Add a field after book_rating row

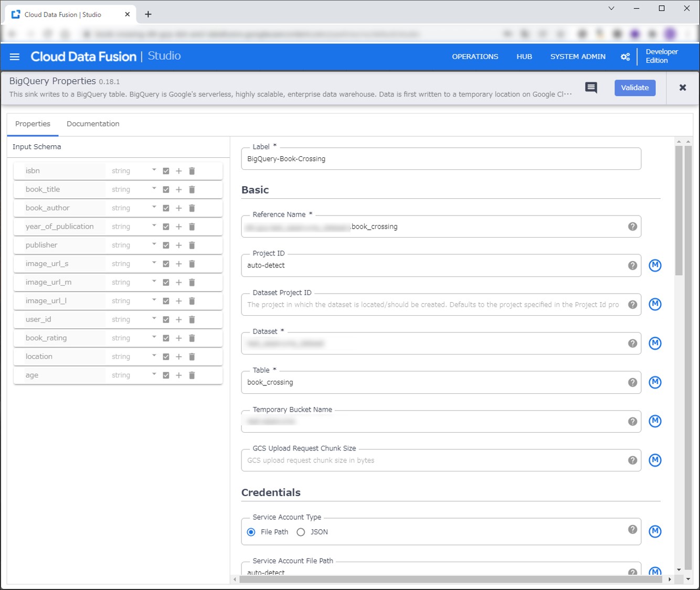tap(179, 338)
